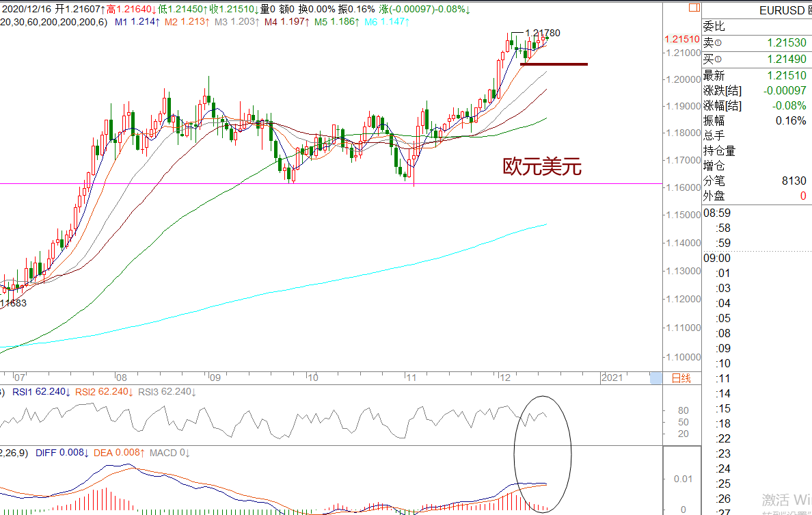Click the EURUSD symbol title

(x=782, y=10)
